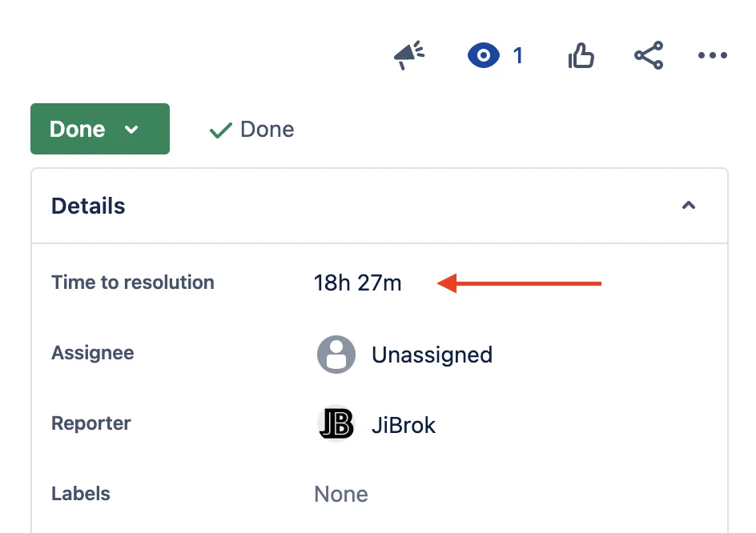Click the Reporter field label
Viewport: 756px width, 533px height.
[91, 423]
